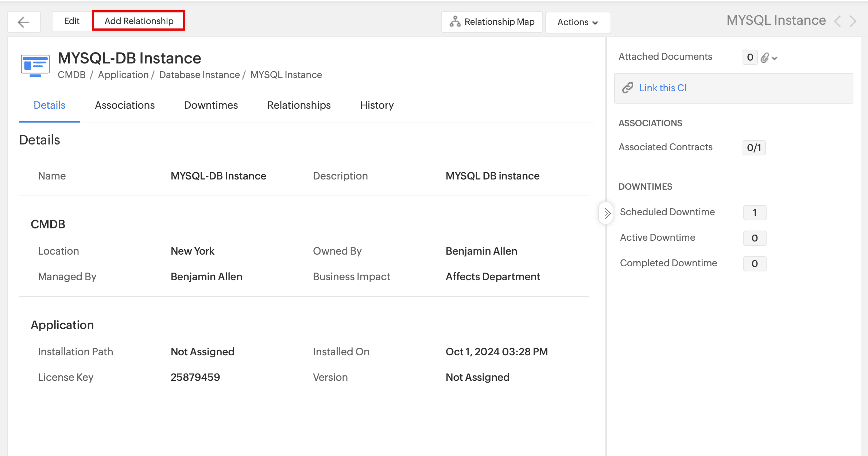868x456 pixels.
Task: Click the Add Relationship button
Action: [x=139, y=21]
